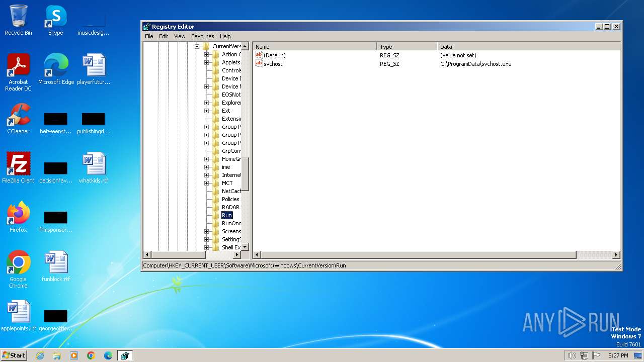Expand the Explorer registry key
The image size is (644, 362).
pos(206,103)
